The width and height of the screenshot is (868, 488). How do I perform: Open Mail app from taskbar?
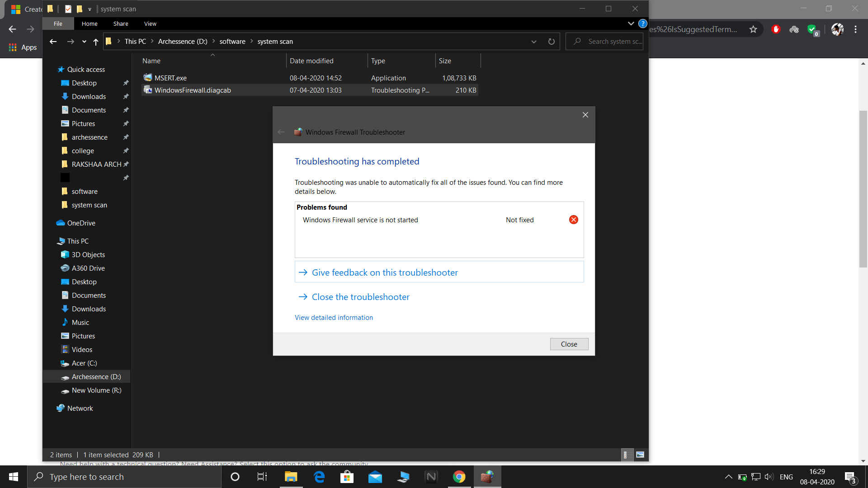(x=375, y=477)
